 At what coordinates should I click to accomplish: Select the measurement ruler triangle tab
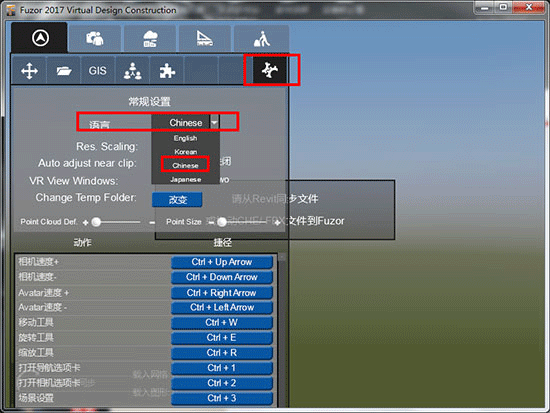pos(205,39)
